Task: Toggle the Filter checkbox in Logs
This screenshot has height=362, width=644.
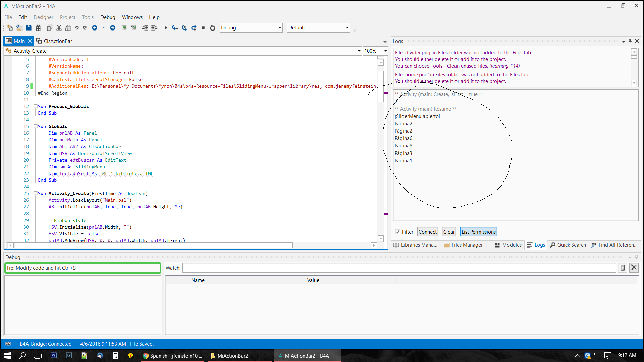Action: pyautogui.click(x=398, y=232)
